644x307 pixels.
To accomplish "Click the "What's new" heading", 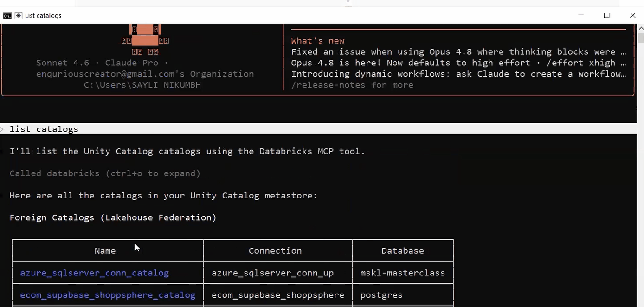I will 318,41.
